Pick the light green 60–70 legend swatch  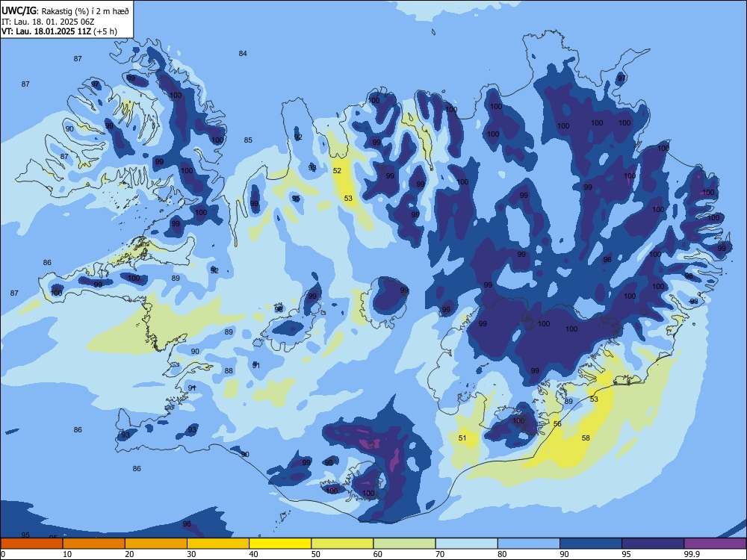click(404, 544)
